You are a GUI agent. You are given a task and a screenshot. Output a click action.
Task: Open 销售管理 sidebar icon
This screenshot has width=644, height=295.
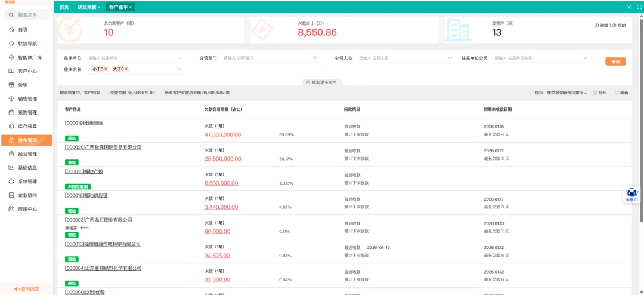click(x=11, y=99)
